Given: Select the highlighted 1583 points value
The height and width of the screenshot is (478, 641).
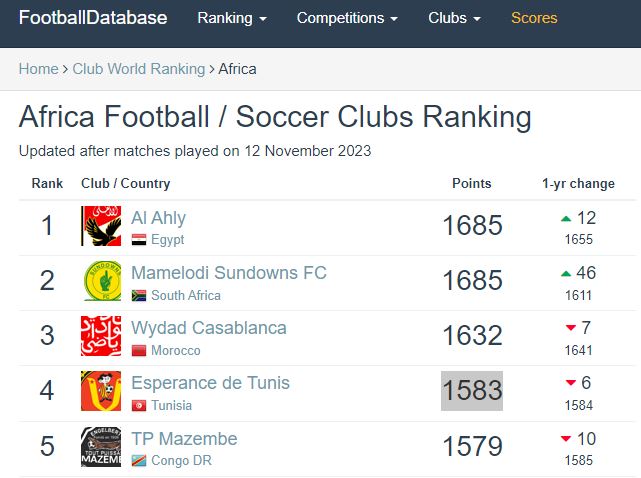Looking at the screenshot, I should click(472, 391).
